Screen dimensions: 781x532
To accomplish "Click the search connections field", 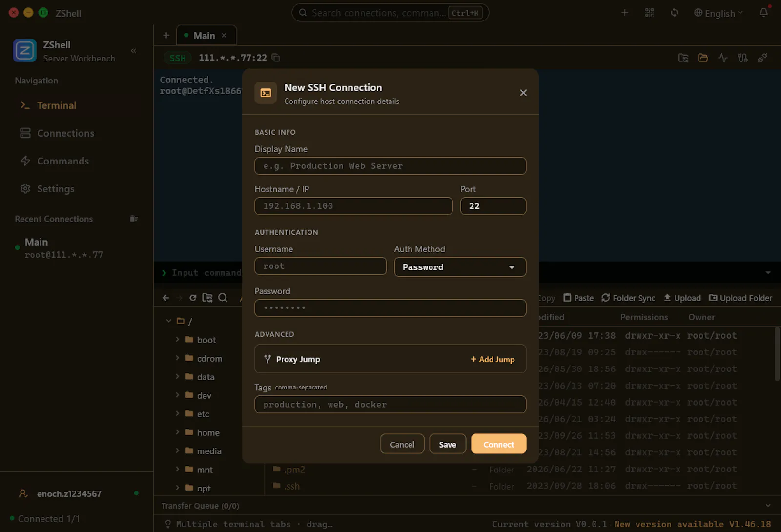I will (390, 13).
